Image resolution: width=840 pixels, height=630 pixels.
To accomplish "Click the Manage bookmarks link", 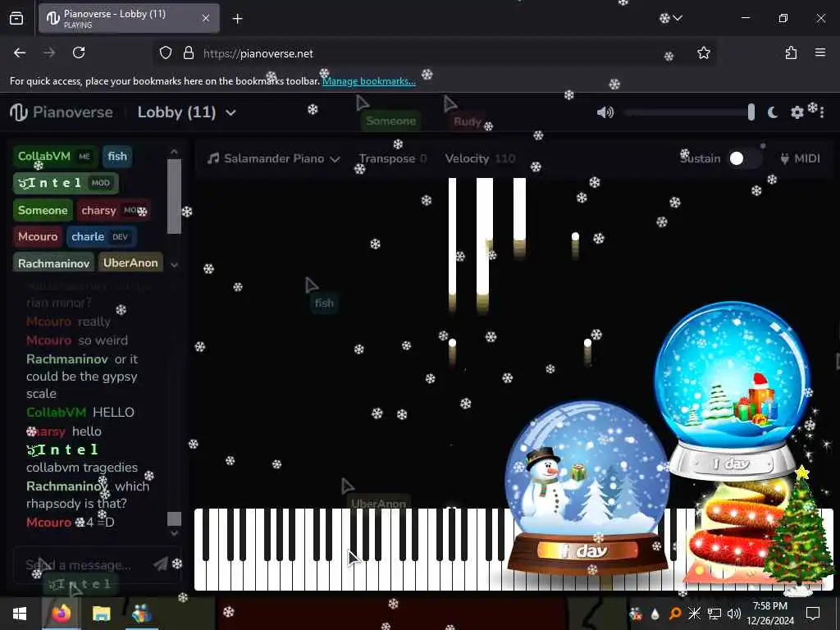I will (368, 81).
